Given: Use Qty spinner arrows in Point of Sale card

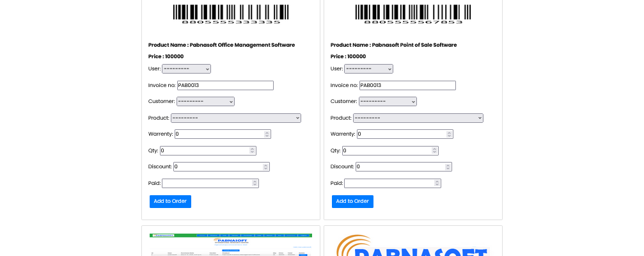Looking at the screenshot, I should coord(434,150).
